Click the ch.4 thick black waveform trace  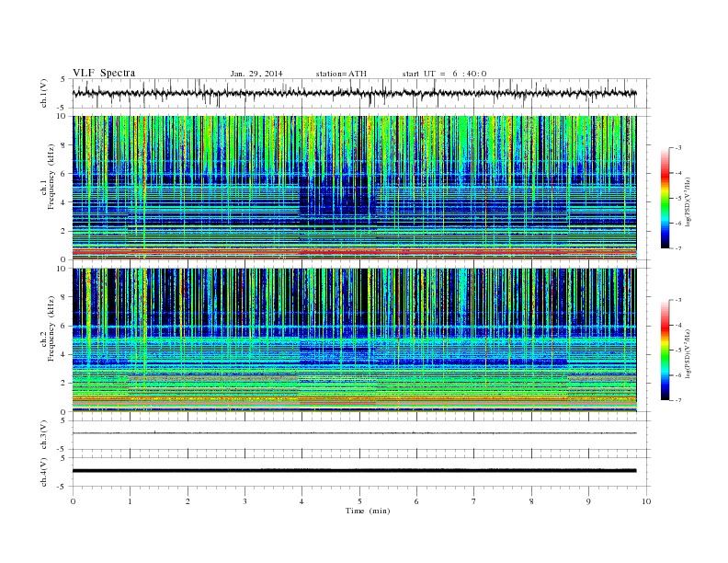tap(354, 471)
